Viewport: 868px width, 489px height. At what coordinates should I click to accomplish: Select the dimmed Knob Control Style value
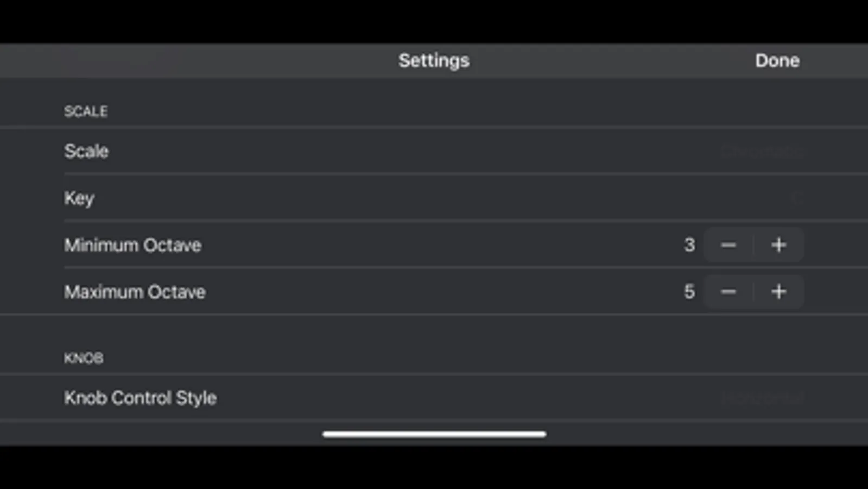(x=763, y=398)
